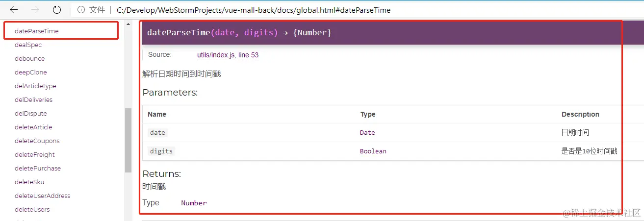
Task: Click the 解析日期时间到时间戳 description text
Action: tap(182, 74)
